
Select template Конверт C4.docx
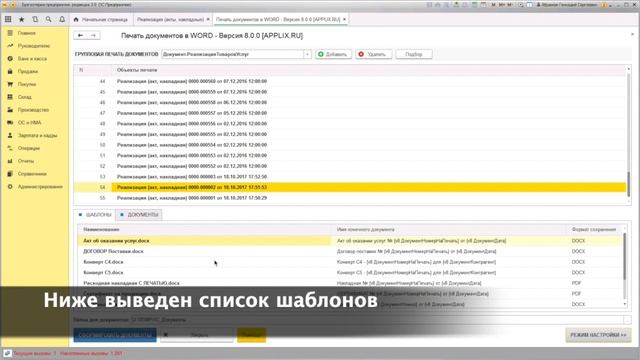click(x=103, y=262)
